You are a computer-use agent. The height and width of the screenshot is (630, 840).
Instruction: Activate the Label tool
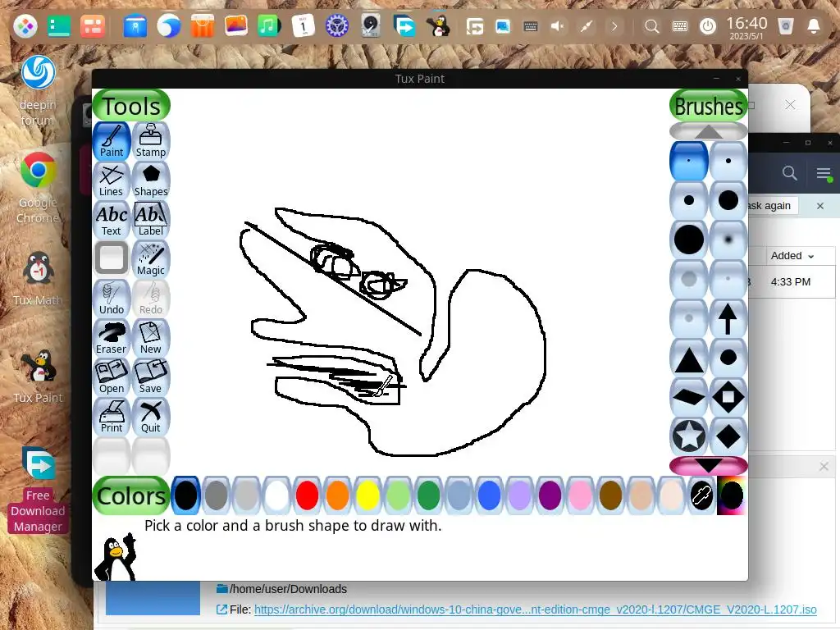(151, 220)
